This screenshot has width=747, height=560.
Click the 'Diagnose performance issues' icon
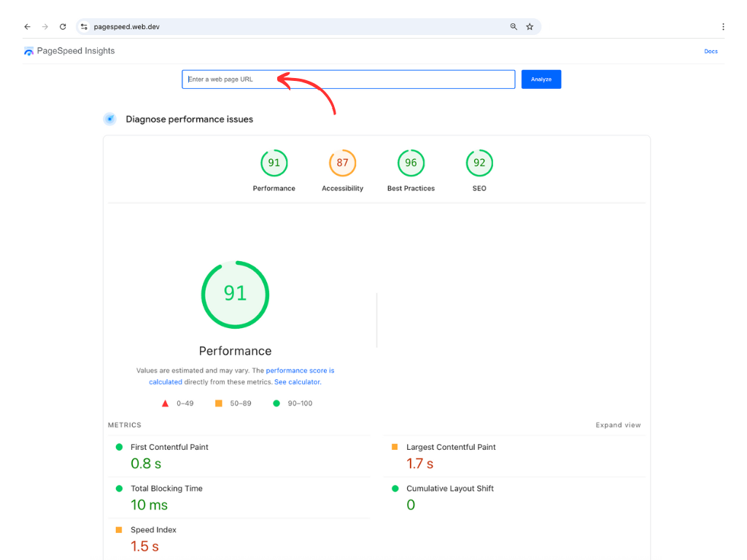109,119
